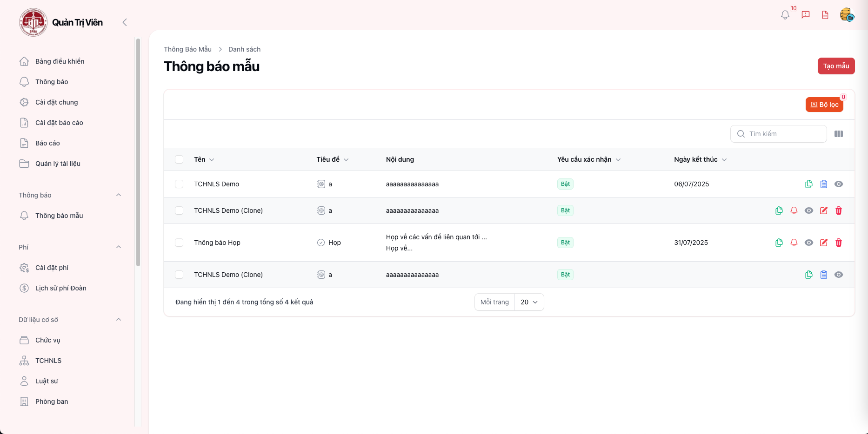Open Bảng điều khiển in the sidebar
Image resolution: width=868 pixels, height=434 pixels.
(x=60, y=61)
